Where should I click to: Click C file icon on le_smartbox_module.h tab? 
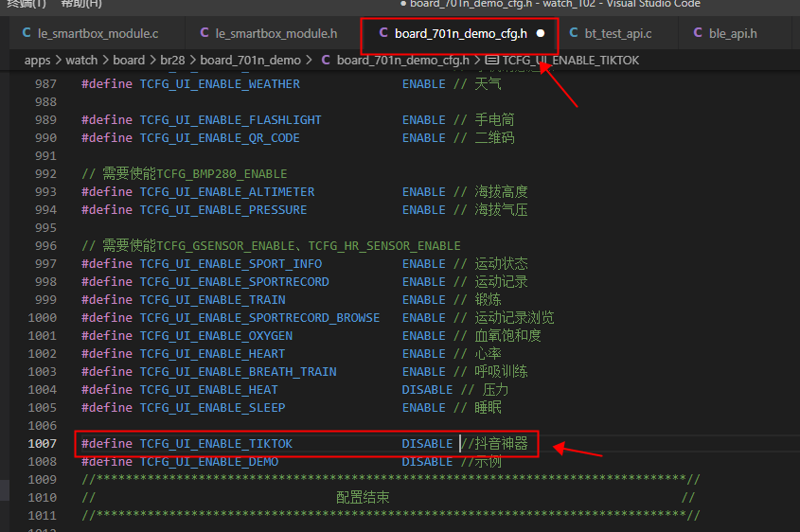click(x=204, y=33)
